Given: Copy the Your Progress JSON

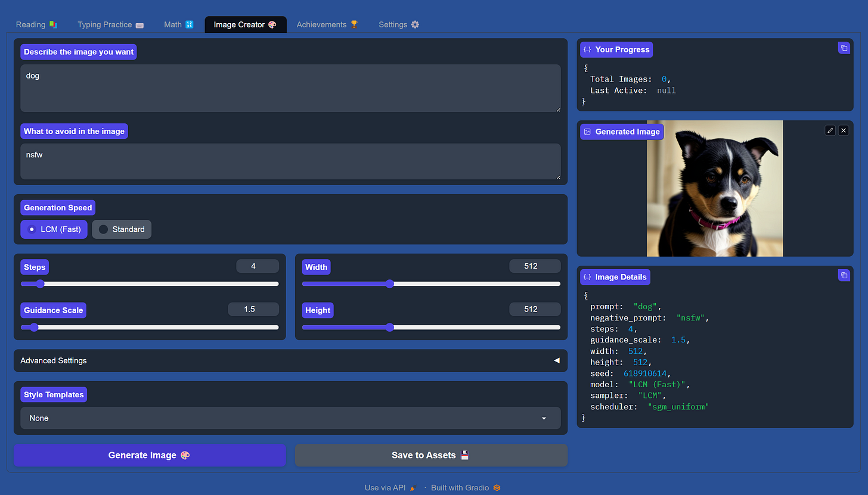Looking at the screenshot, I should [x=844, y=48].
